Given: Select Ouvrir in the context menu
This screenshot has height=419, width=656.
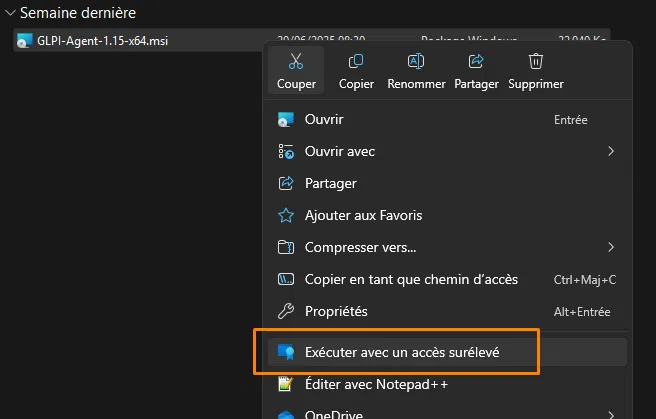Looking at the screenshot, I should click(x=447, y=120).
